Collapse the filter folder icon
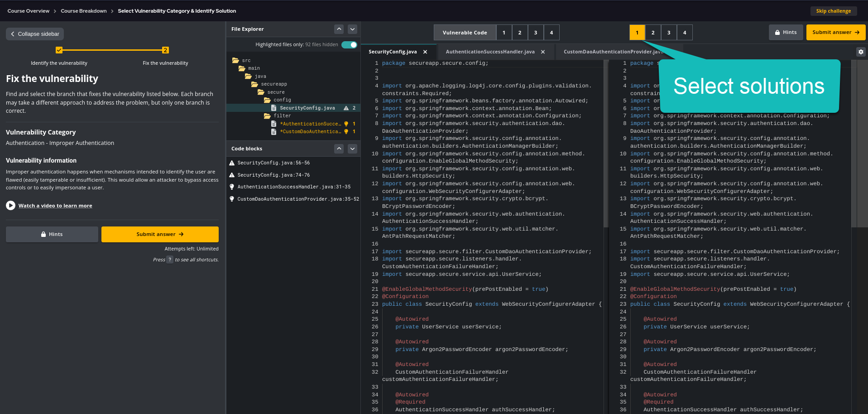The image size is (868, 414). pos(267,116)
